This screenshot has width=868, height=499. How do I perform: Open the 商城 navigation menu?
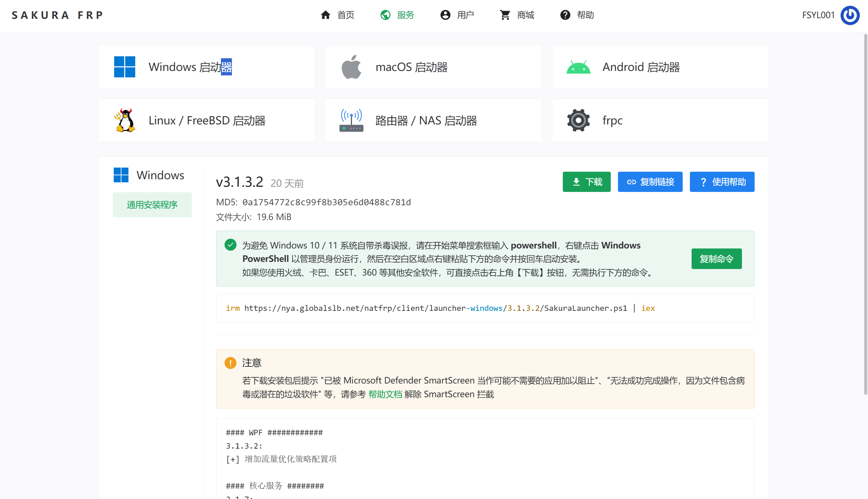click(525, 15)
